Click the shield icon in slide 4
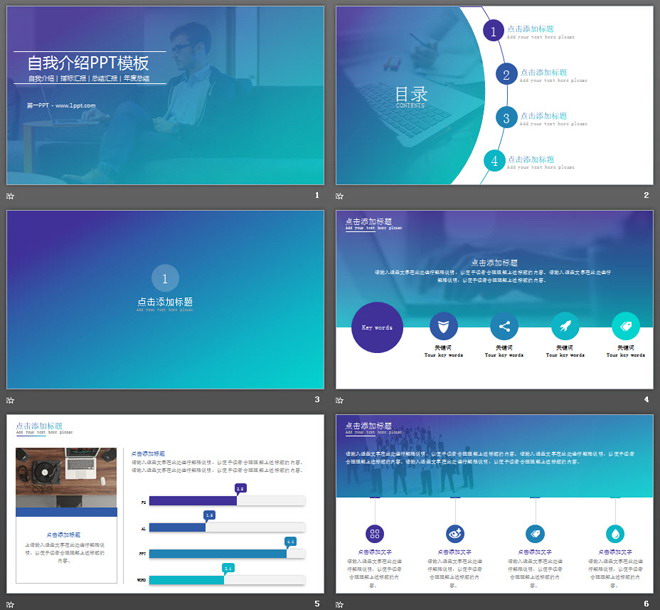The image size is (660, 610). pos(443,326)
